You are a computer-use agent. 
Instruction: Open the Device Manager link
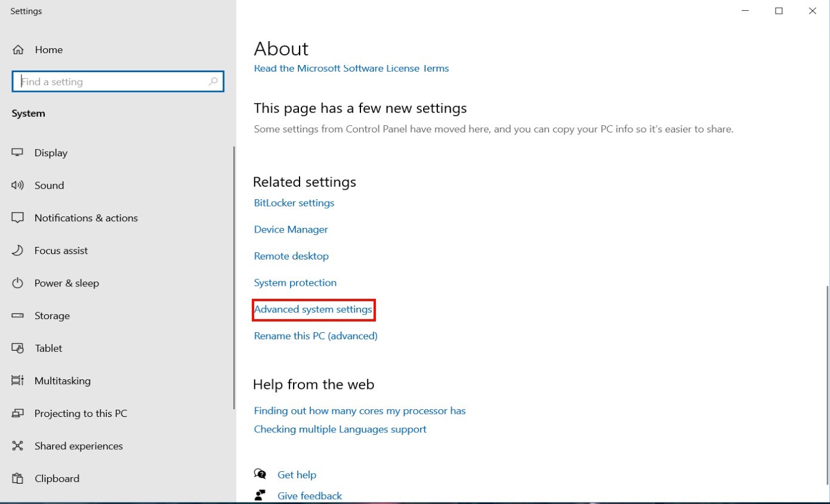coord(291,230)
